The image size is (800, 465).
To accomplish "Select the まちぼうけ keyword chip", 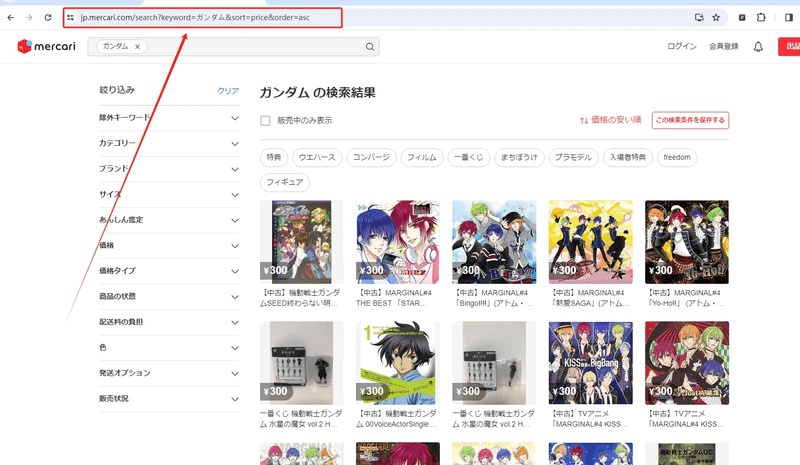I will click(519, 157).
